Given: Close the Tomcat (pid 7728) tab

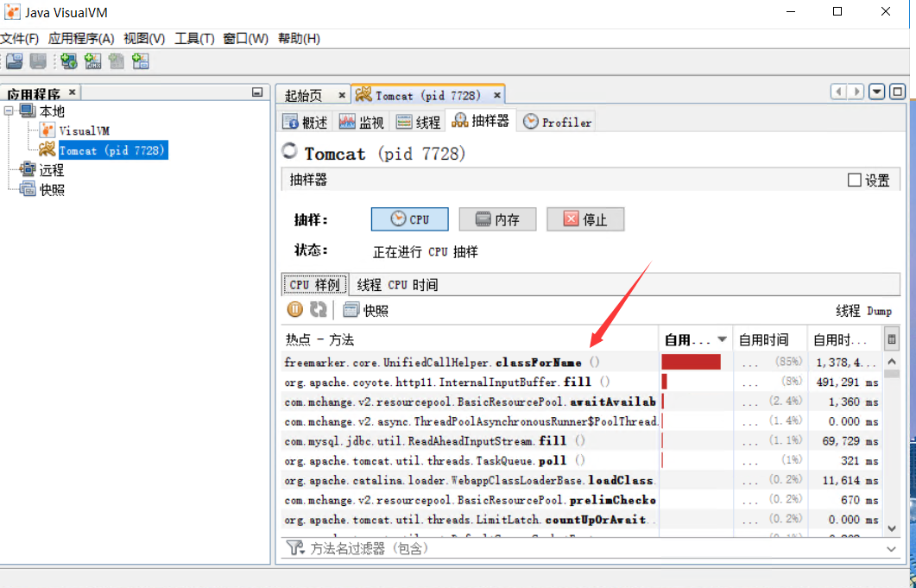Looking at the screenshot, I should pos(497,95).
